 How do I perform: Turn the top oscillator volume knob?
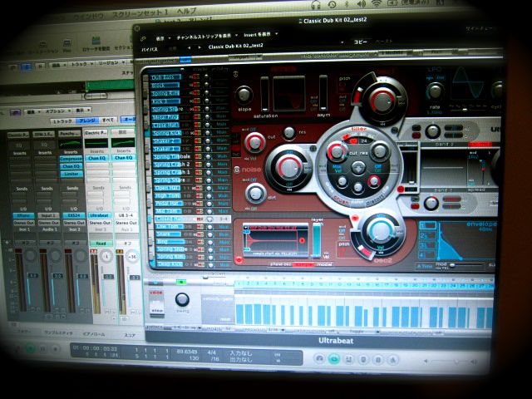382,101
